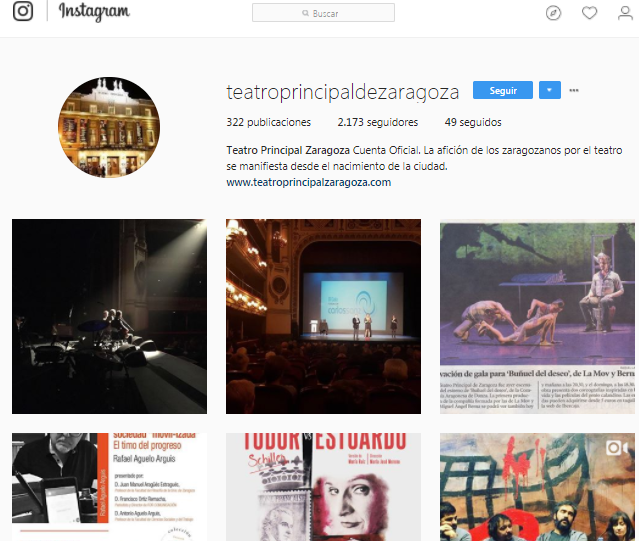
Task: Open activity via the heart icon
Action: [x=589, y=13]
